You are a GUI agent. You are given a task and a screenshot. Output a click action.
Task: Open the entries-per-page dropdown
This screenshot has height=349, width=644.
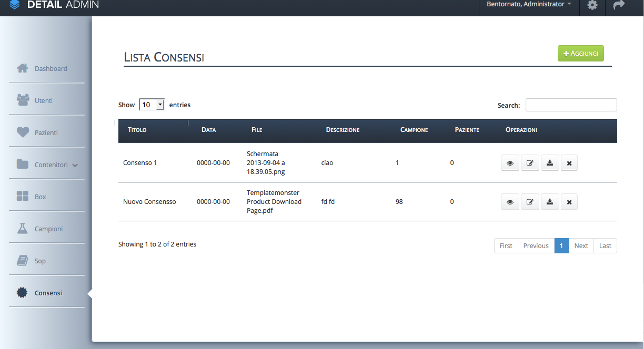tap(152, 105)
